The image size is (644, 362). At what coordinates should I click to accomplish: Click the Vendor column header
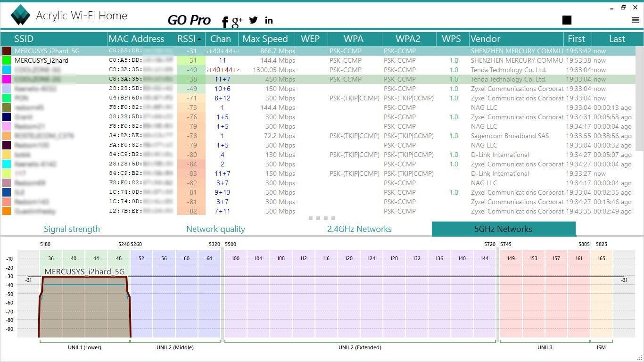(485, 39)
